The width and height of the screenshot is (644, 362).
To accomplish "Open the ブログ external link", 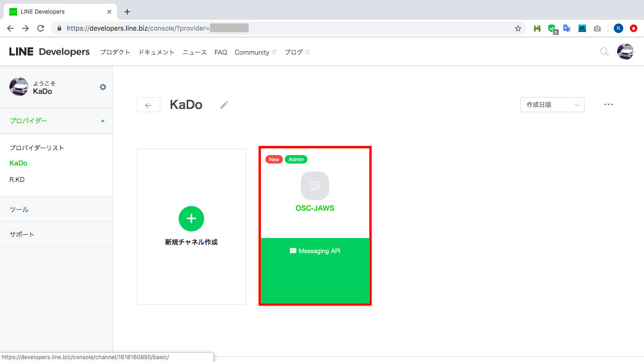I will point(297,52).
